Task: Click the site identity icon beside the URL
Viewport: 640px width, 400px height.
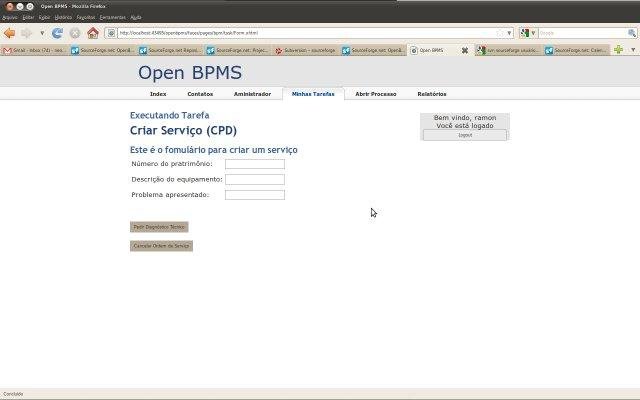Action: [111, 33]
